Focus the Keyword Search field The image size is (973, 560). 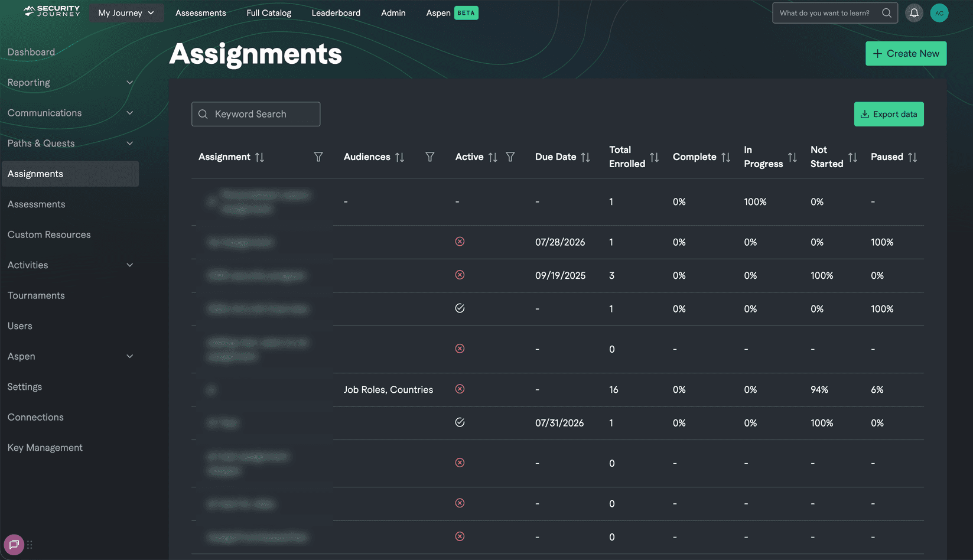pyautogui.click(x=256, y=114)
